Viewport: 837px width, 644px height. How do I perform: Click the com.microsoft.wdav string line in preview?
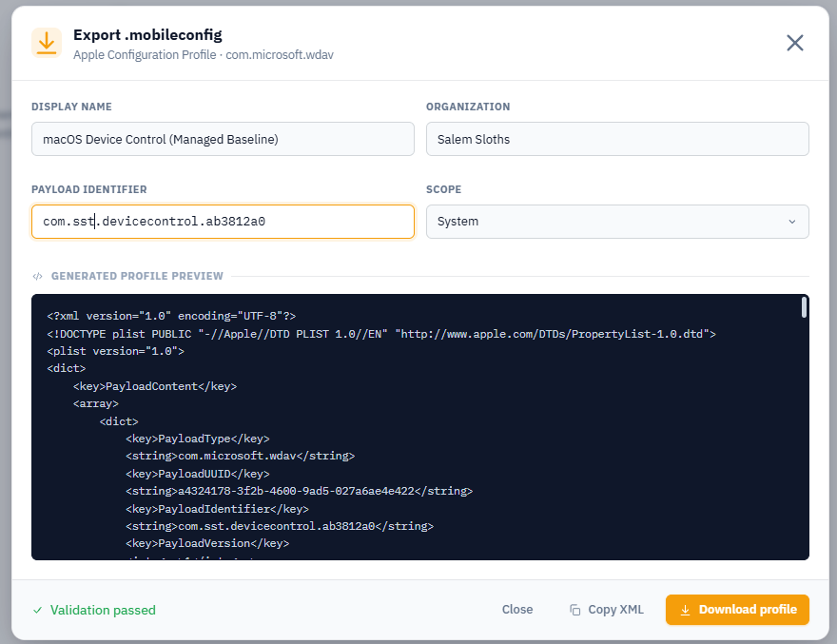pos(241,456)
